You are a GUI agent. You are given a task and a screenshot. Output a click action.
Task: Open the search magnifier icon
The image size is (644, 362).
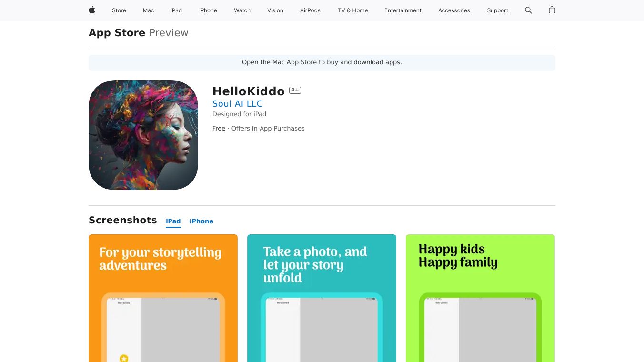(528, 10)
